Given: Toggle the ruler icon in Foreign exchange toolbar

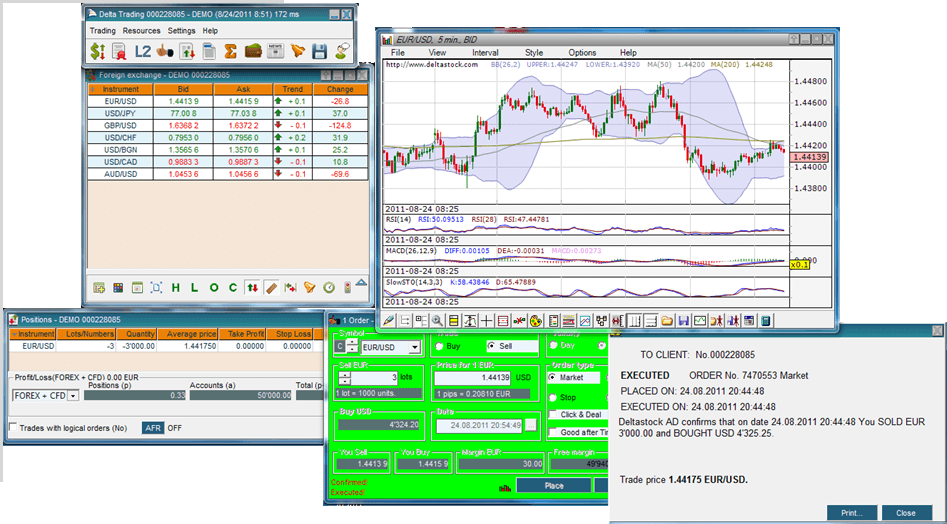Looking at the screenshot, I should click(x=271, y=288).
